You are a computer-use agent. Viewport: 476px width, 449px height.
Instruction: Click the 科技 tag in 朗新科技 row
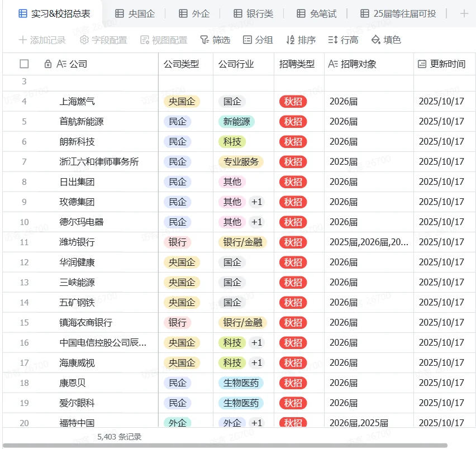tap(232, 142)
